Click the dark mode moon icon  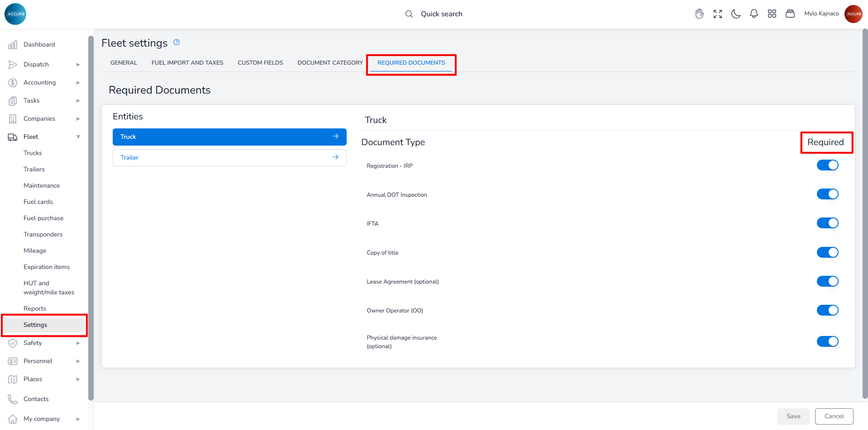coord(736,14)
